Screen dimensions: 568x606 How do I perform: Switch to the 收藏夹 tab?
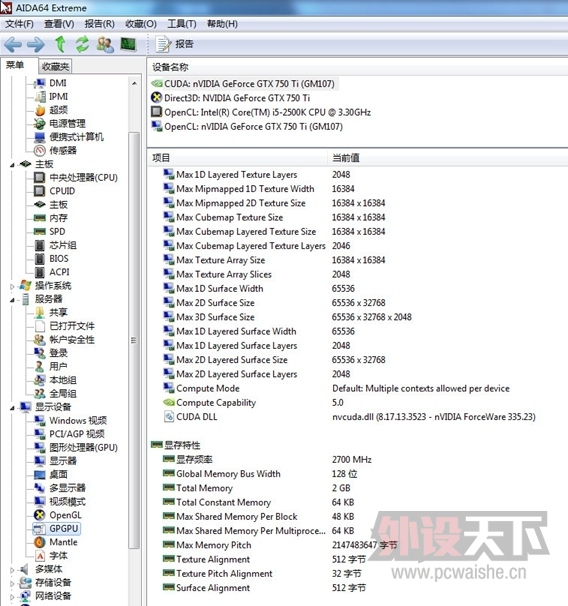click(x=55, y=66)
